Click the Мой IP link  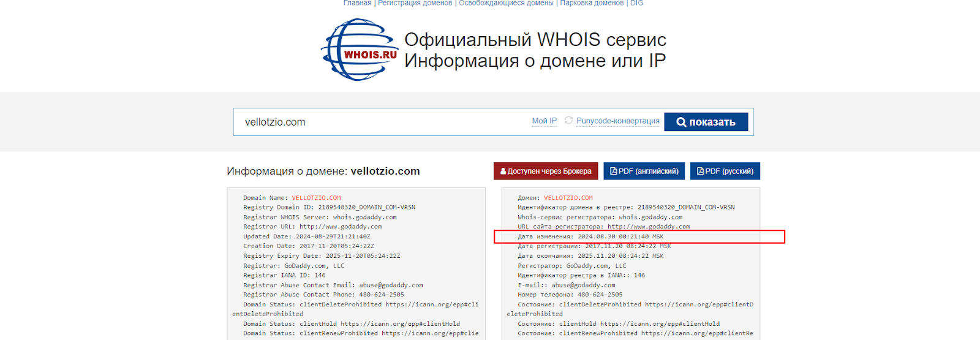[544, 121]
